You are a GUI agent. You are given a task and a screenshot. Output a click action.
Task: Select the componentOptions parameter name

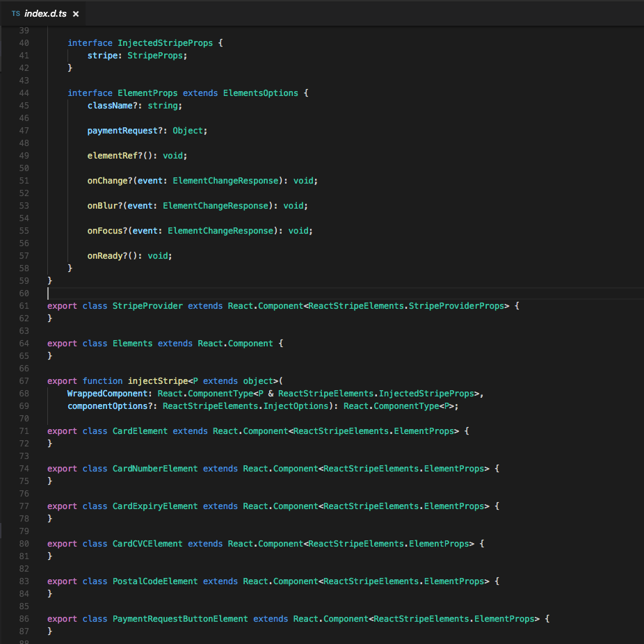click(115, 405)
